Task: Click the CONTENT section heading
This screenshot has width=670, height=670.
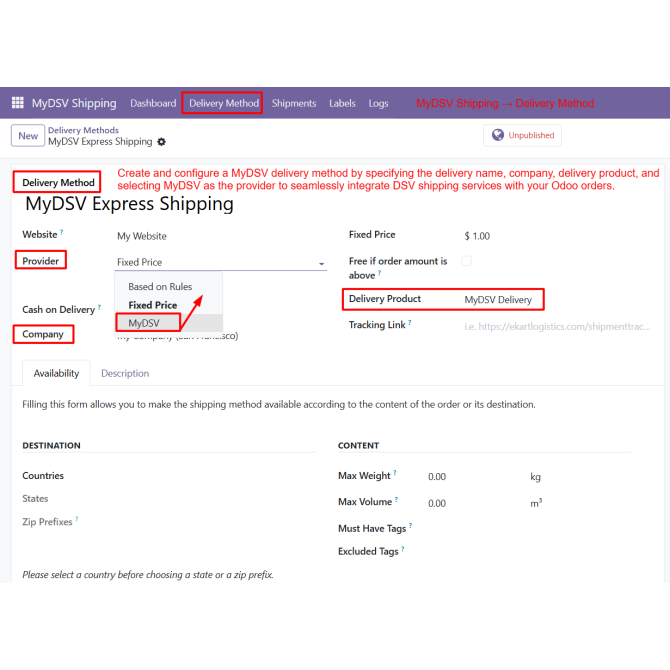Action: (x=358, y=445)
